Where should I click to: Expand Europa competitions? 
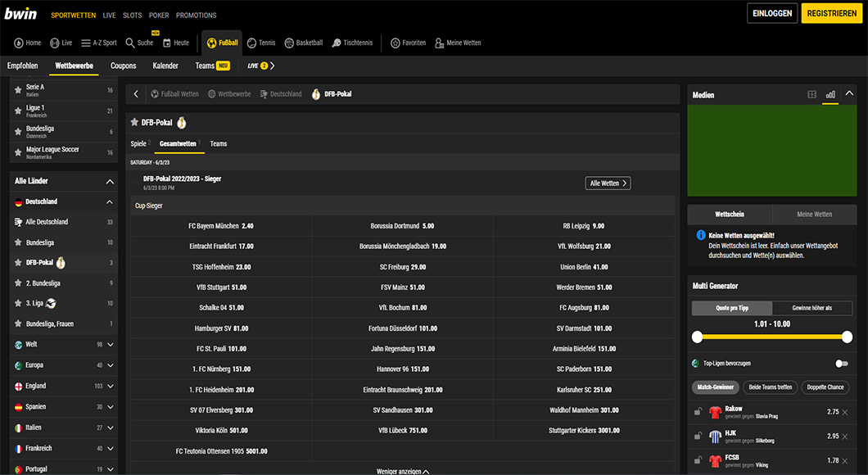(x=111, y=365)
